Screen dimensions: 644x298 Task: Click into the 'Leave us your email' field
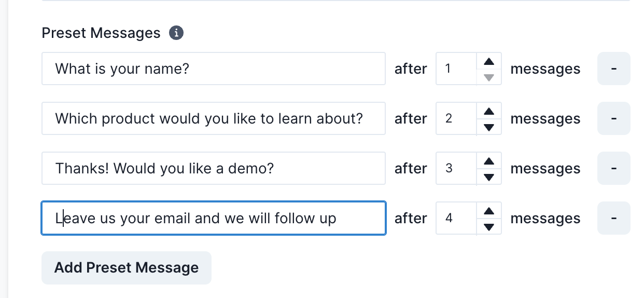pyautogui.click(x=213, y=218)
